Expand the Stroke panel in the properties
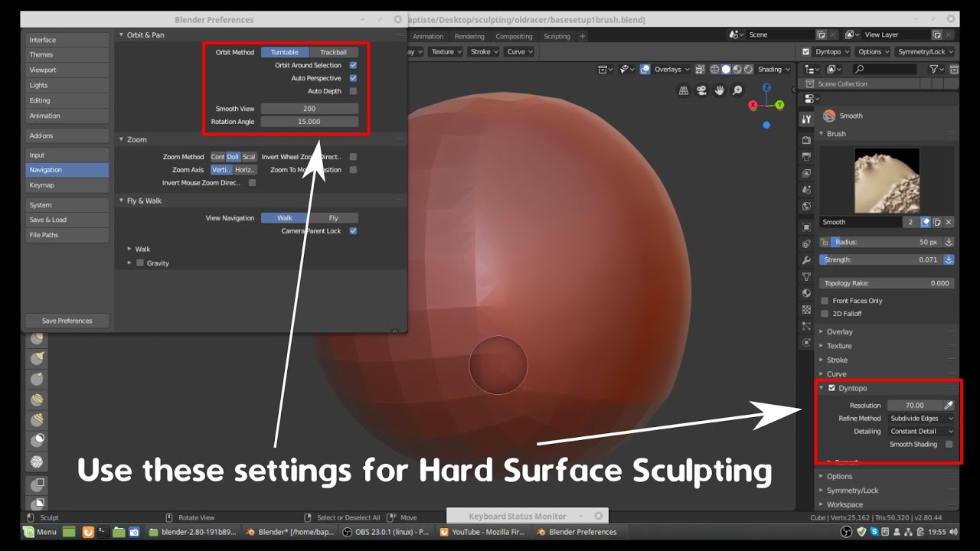 [x=837, y=360]
